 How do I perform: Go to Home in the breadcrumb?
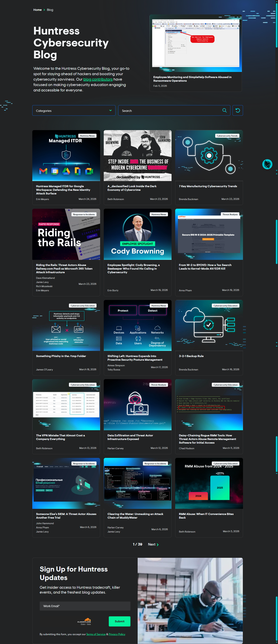tap(37, 10)
